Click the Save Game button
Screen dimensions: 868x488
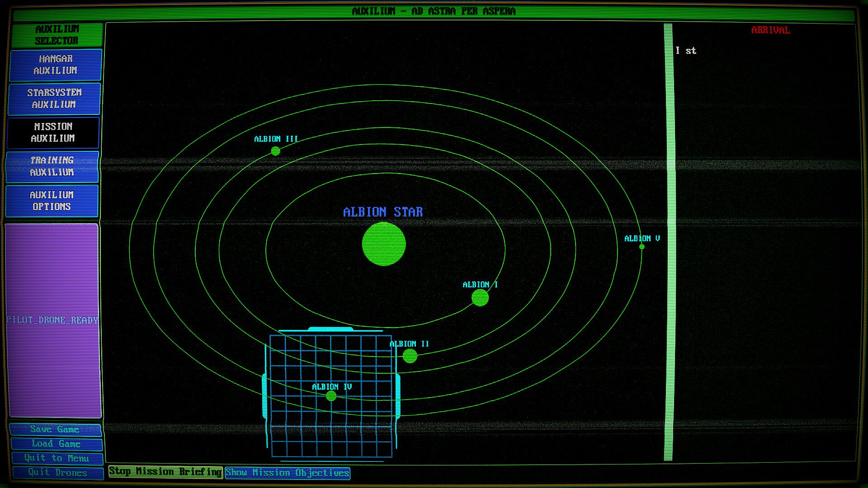pyautogui.click(x=55, y=429)
